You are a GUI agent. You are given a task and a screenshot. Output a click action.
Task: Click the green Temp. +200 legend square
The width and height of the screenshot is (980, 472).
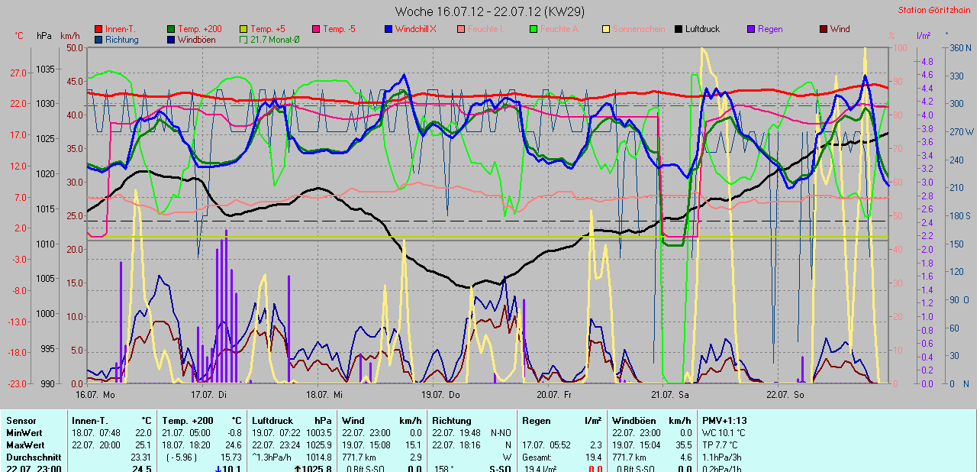[x=171, y=29]
